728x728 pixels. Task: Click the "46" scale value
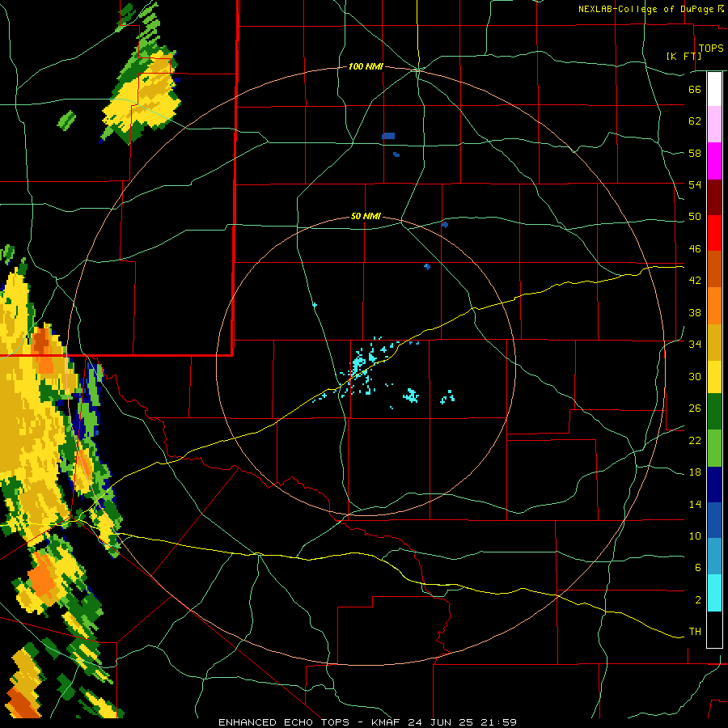pyautogui.click(x=695, y=249)
